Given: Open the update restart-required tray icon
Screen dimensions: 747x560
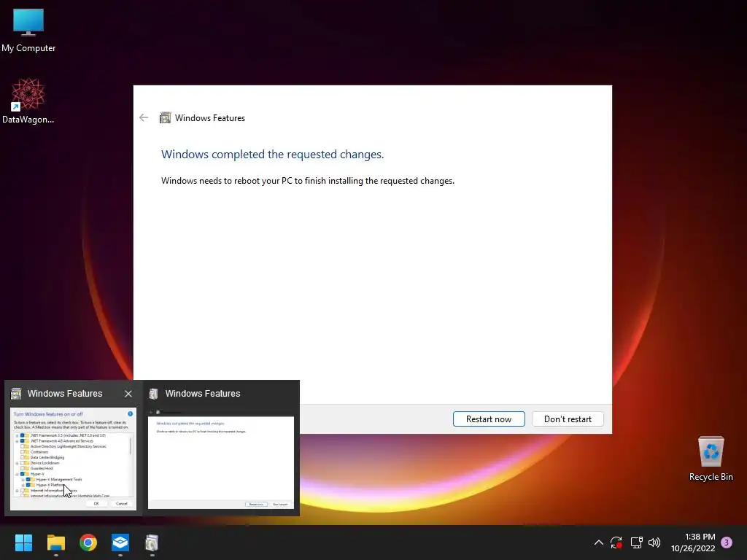Looking at the screenshot, I should coord(616,542).
